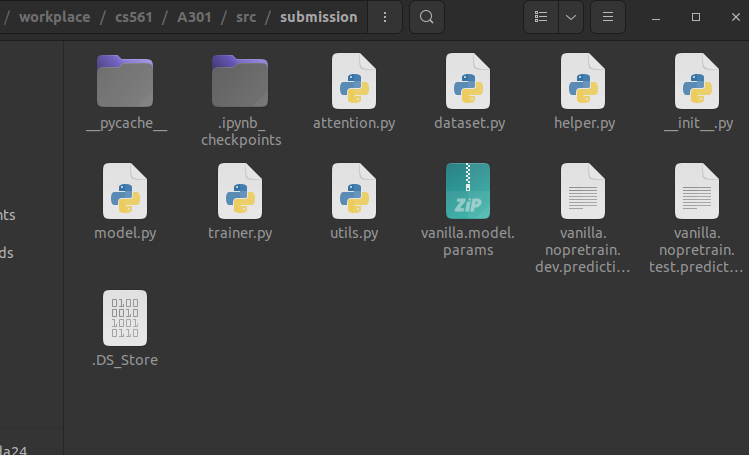Image resolution: width=749 pixels, height=455 pixels.
Task: Select the helper.py file icon
Action: [x=583, y=81]
